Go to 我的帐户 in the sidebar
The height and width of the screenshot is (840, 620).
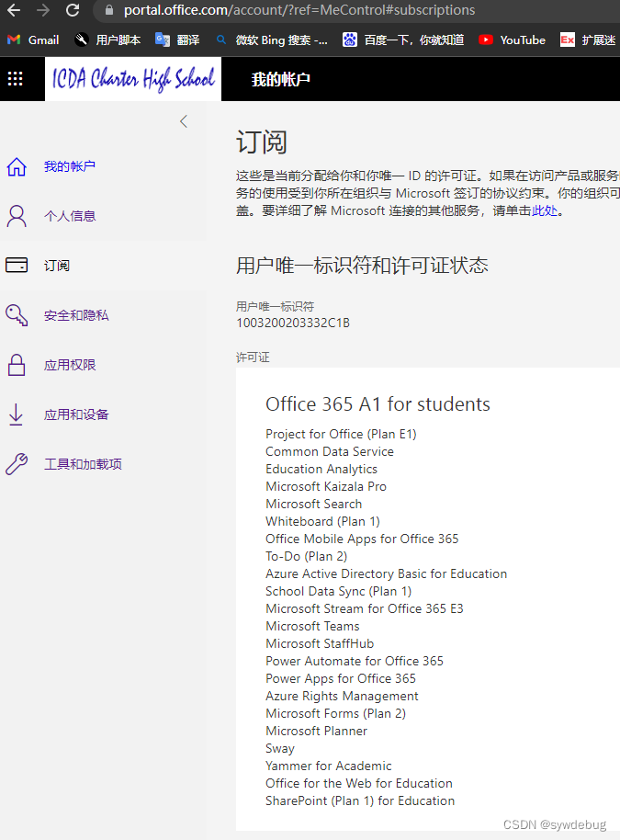pyautogui.click(x=70, y=166)
